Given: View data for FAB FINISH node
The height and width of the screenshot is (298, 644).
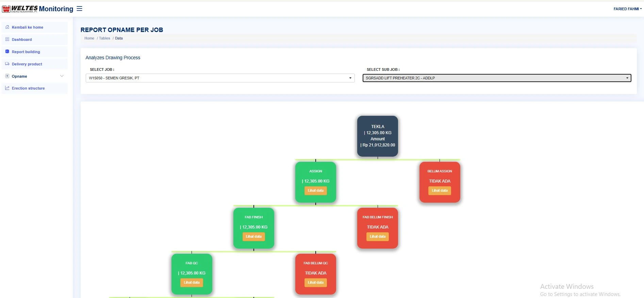Looking at the screenshot, I should 253,237.
